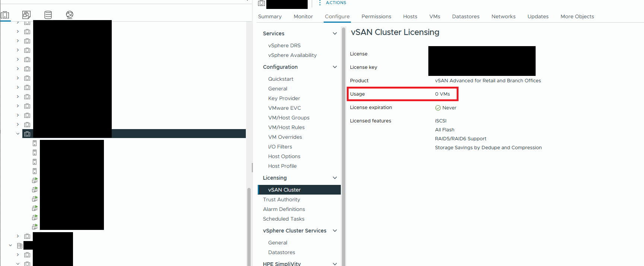
Task: Switch to the Updates tab
Action: (x=538, y=16)
